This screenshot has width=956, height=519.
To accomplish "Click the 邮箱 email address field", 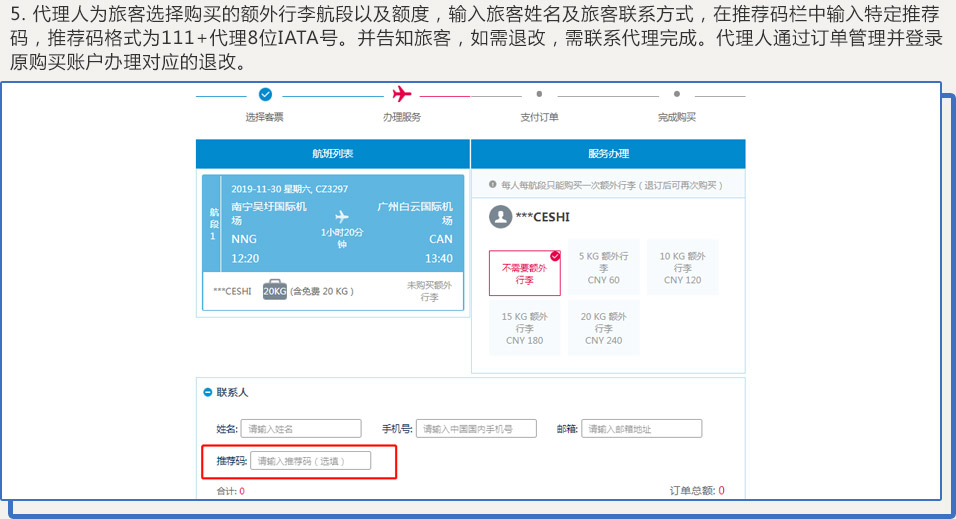I will coord(641,429).
